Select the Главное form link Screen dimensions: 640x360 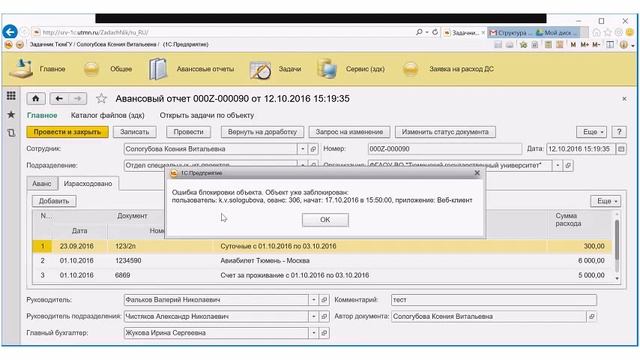click(x=42, y=116)
